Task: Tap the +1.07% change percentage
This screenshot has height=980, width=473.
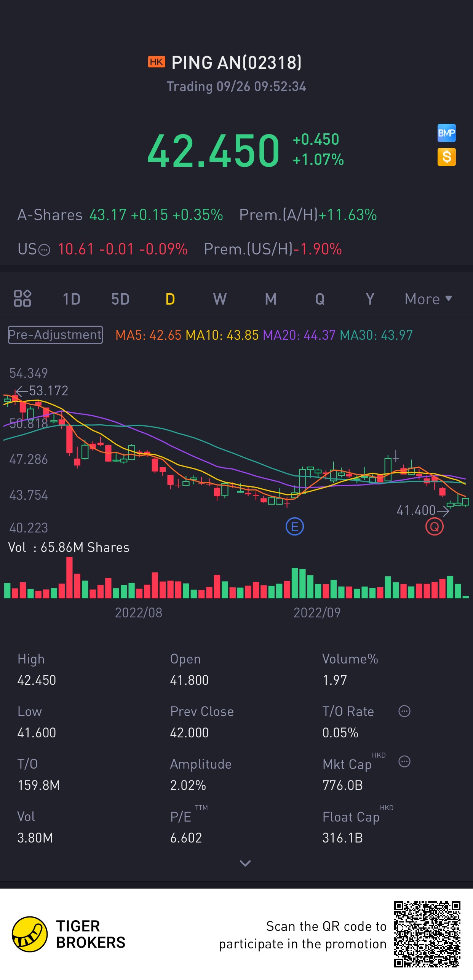Action: [x=318, y=160]
